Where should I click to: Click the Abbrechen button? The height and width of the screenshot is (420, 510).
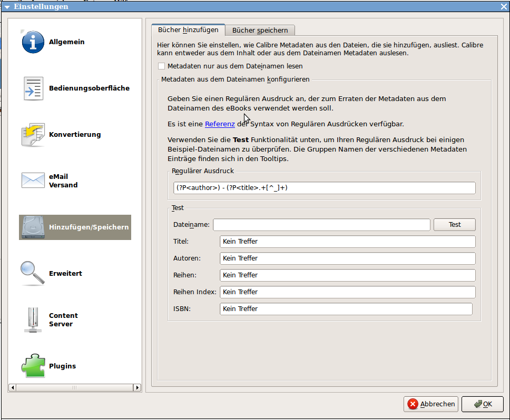click(431, 404)
